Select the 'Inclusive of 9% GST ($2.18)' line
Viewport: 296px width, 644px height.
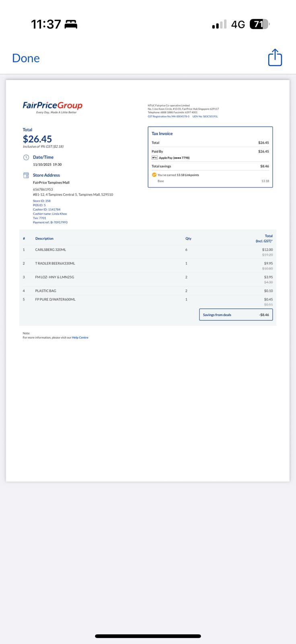coord(43,147)
